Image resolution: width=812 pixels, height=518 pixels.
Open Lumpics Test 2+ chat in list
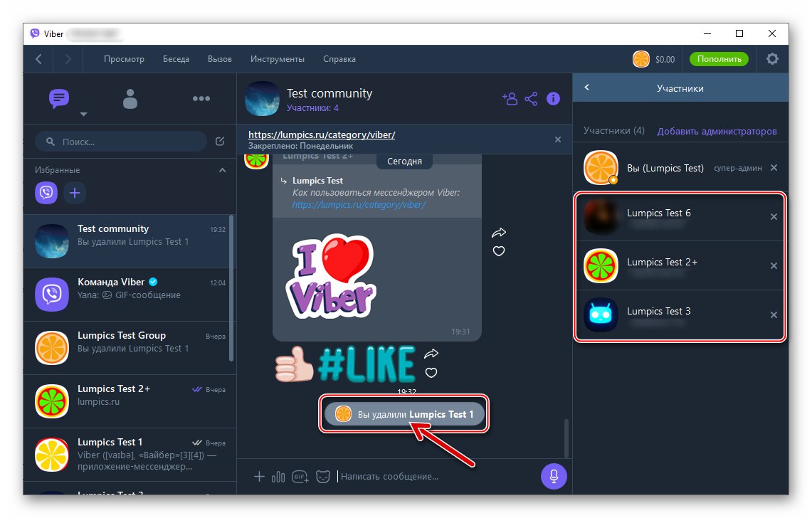(x=130, y=401)
